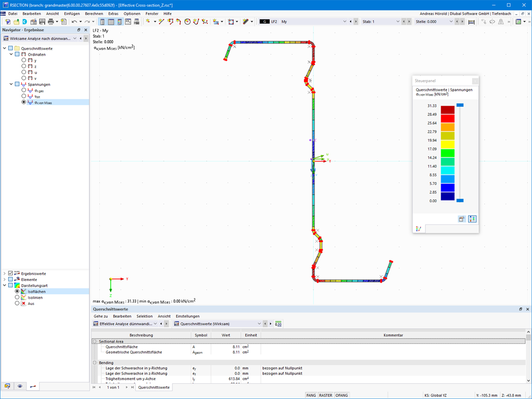Open the console window icon
This screenshot has height=399, width=532.
(x=128, y=22)
